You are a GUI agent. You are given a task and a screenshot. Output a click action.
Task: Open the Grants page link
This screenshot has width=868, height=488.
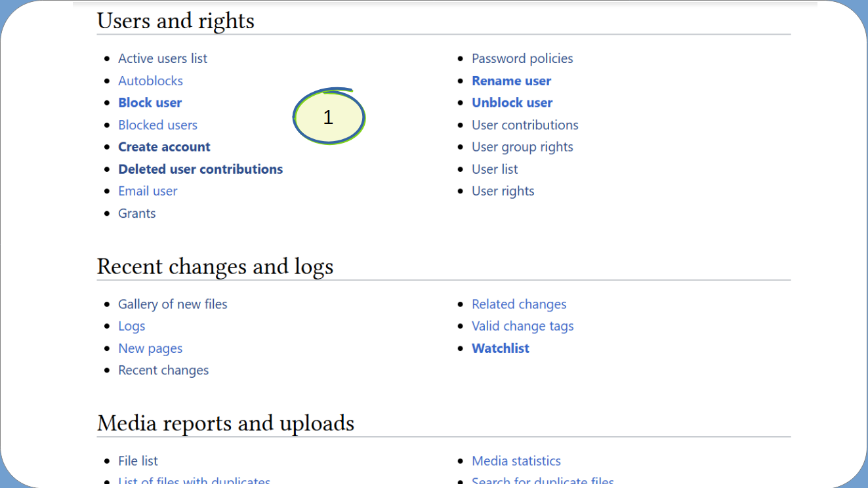pyautogui.click(x=136, y=213)
